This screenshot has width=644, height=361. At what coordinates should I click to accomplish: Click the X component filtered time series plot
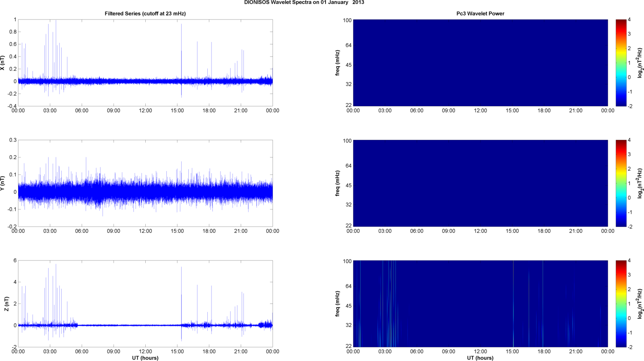pos(145,63)
